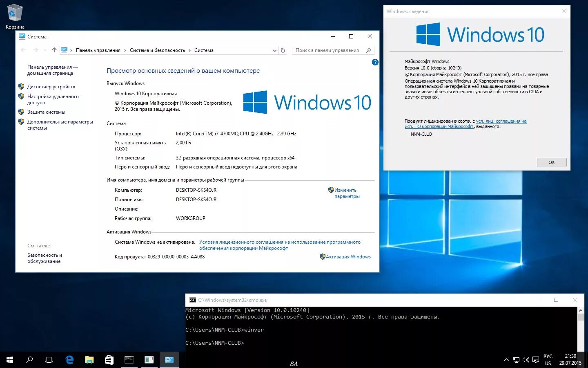Click the 2,00 ГБ memory value
This screenshot has width=588, height=368.
(x=183, y=143)
